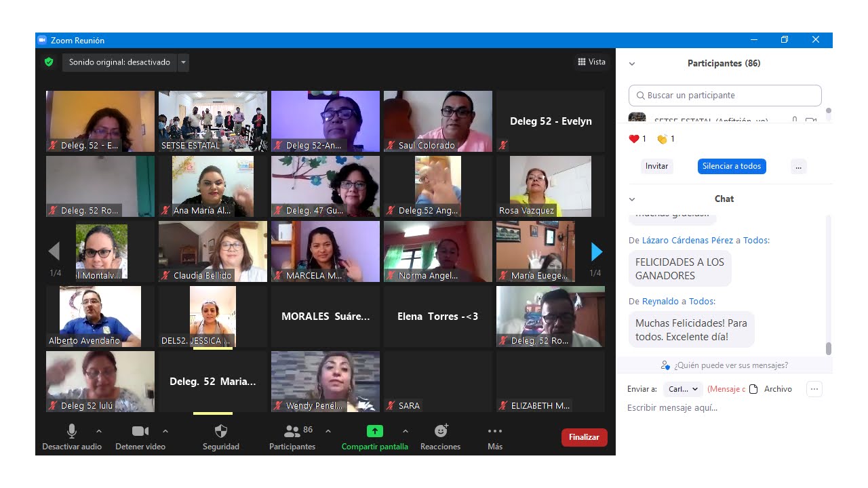Click muted mic icon on Saul Colorado

391,145
